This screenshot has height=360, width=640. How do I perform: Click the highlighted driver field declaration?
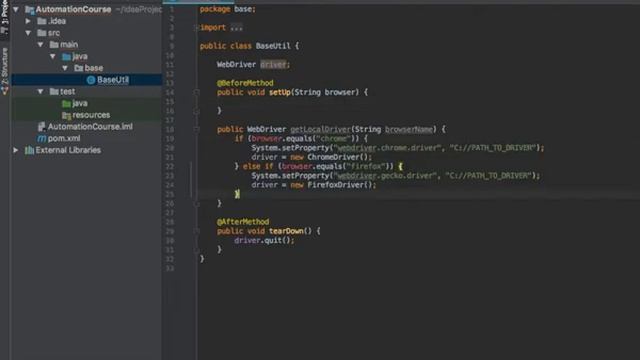[273, 64]
